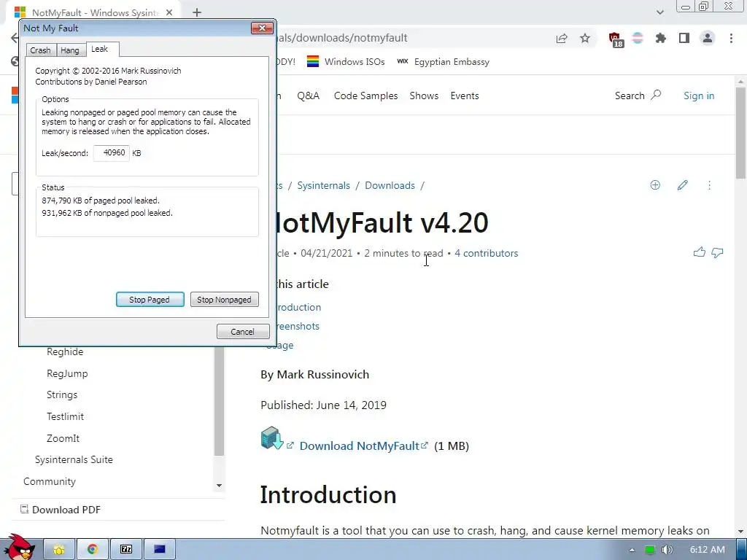
Task: Click the green tray monitor icon
Action: click(650, 550)
